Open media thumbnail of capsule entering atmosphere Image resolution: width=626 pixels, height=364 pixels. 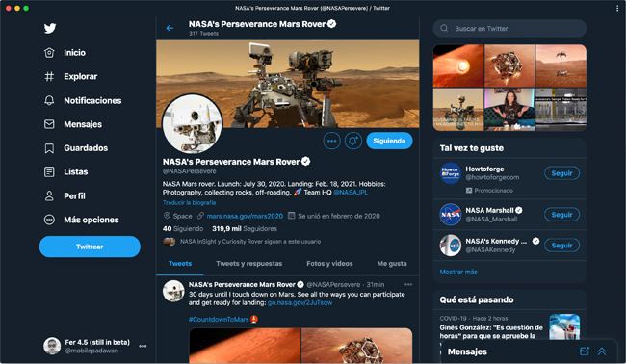click(x=458, y=65)
